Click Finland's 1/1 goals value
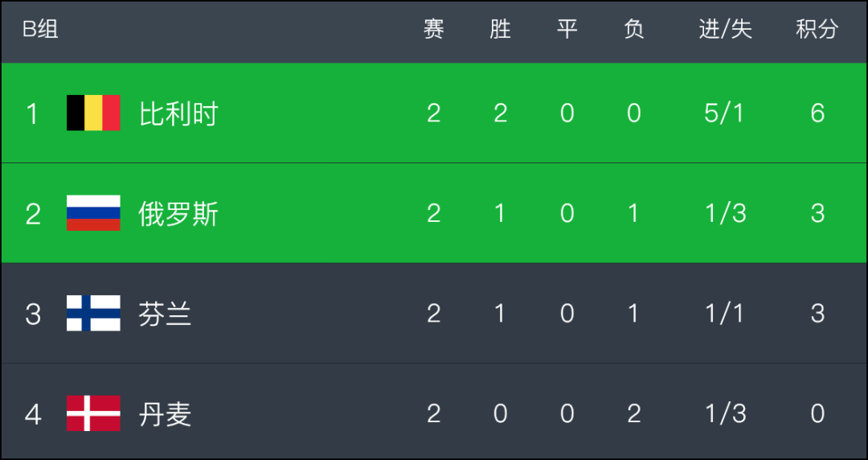The image size is (868, 460). click(725, 314)
